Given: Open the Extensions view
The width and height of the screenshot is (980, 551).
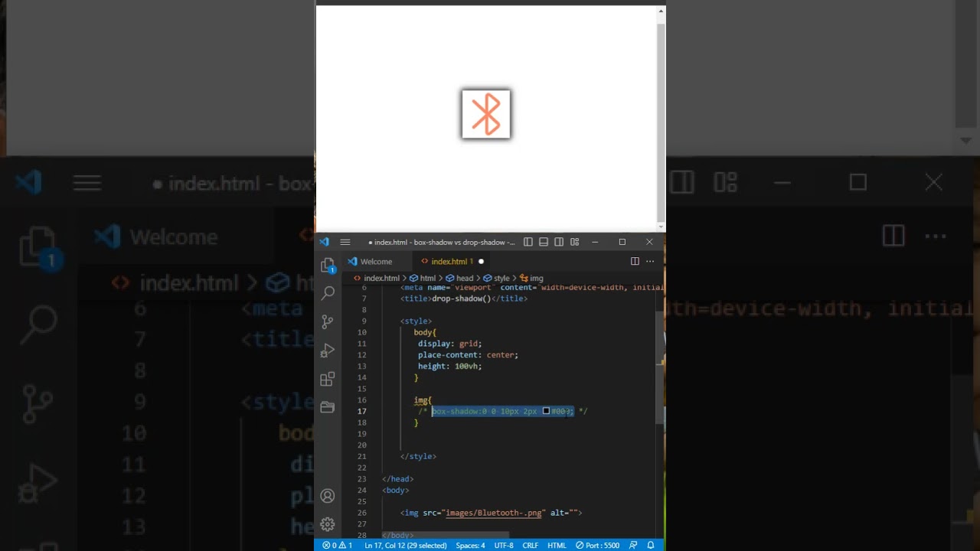Looking at the screenshot, I should (328, 379).
